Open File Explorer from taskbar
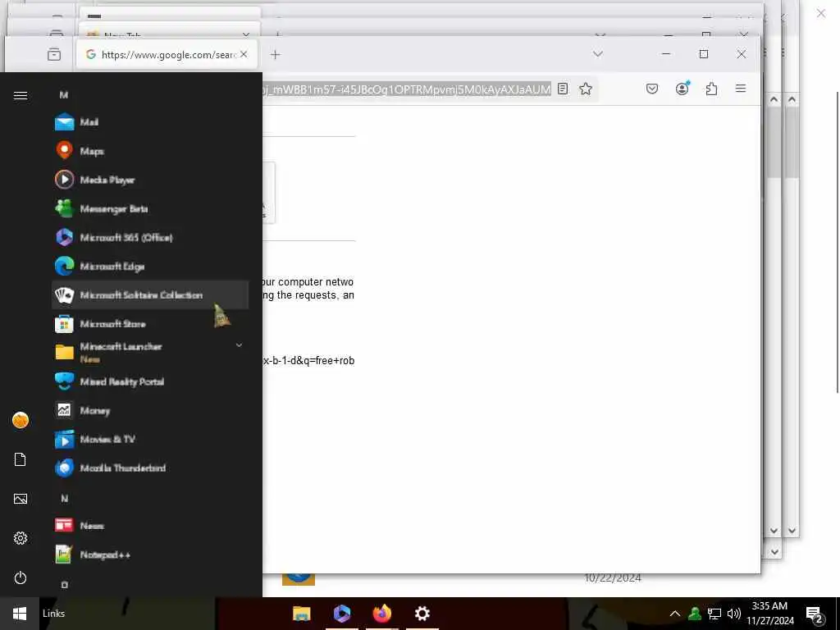 [302, 614]
